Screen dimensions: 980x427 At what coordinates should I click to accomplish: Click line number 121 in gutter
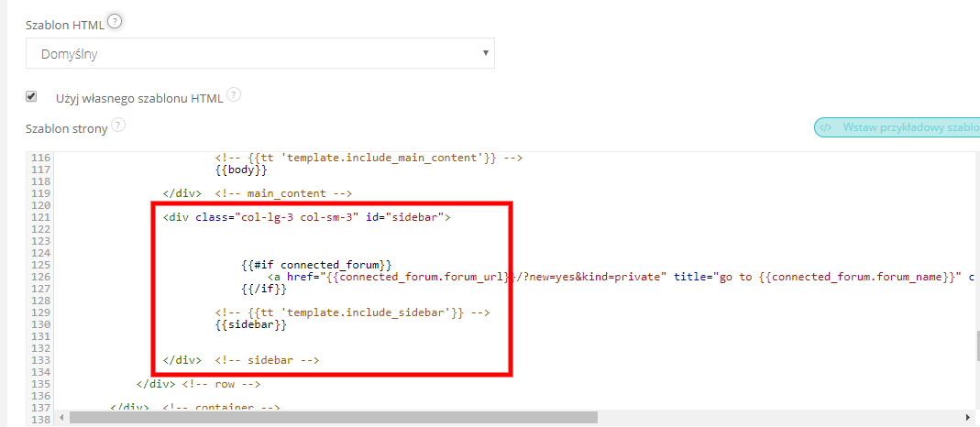point(39,217)
